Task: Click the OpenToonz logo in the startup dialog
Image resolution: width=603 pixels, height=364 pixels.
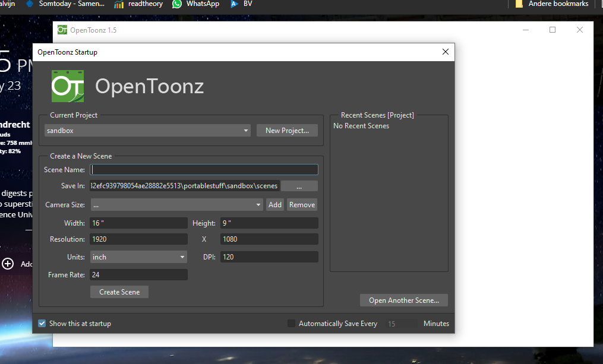Action: point(68,86)
